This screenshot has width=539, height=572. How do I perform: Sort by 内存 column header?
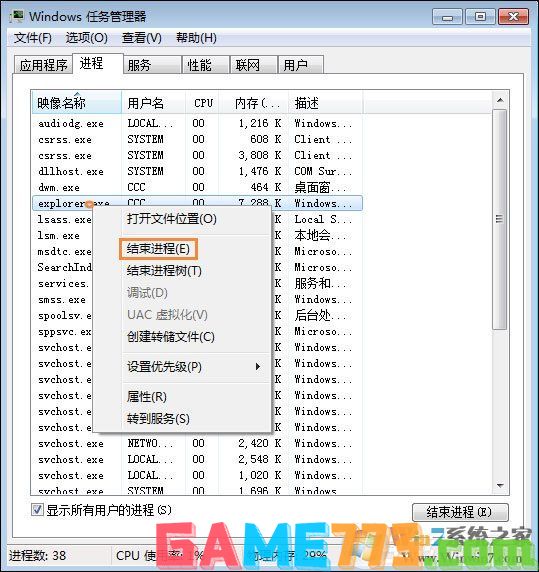coord(254,103)
